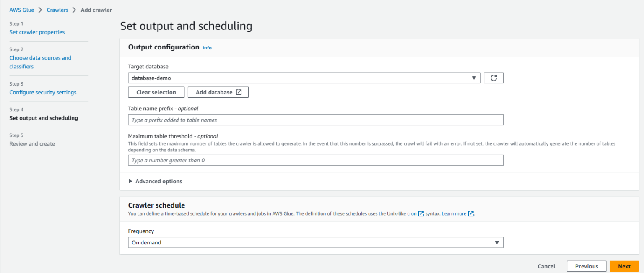Open the Target database dropdown arrow
Viewport: 644px width, 273px height.
(474, 78)
